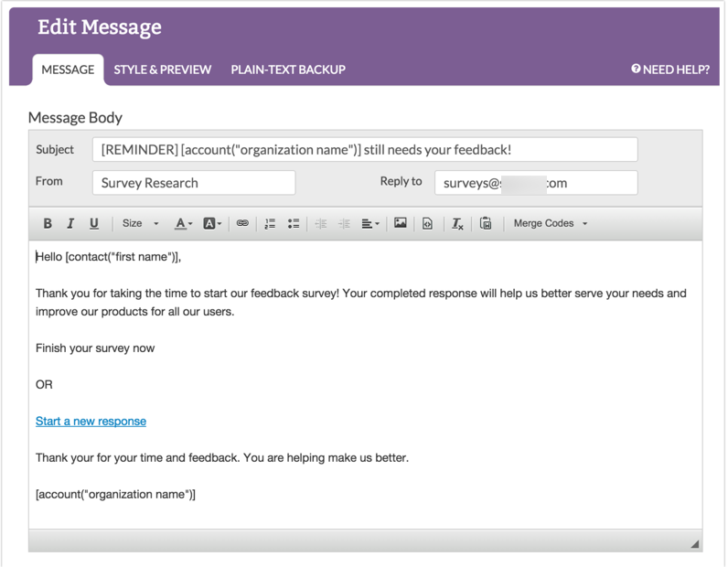This screenshot has height=567, width=728.
Task: Open the PLAIN-TEXT BACKUP tab
Action: point(288,70)
